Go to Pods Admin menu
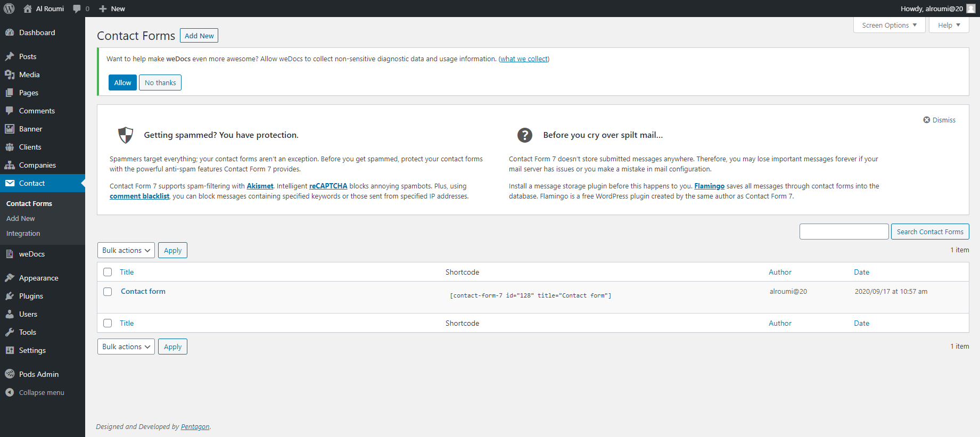The height and width of the screenshot is (437, 980). point(39,374)
